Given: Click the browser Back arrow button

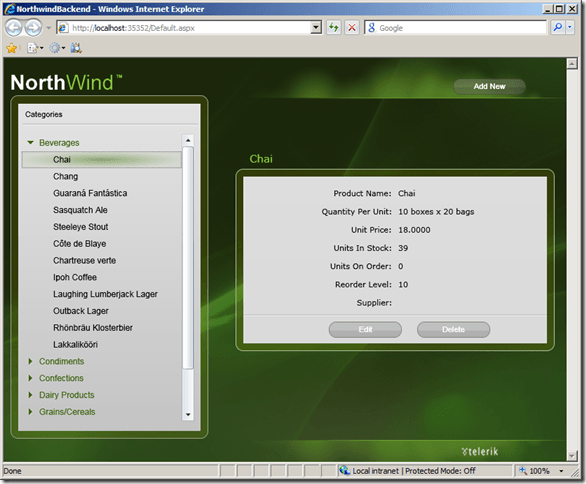Looking at the screenshot, I should pos(14,28).
